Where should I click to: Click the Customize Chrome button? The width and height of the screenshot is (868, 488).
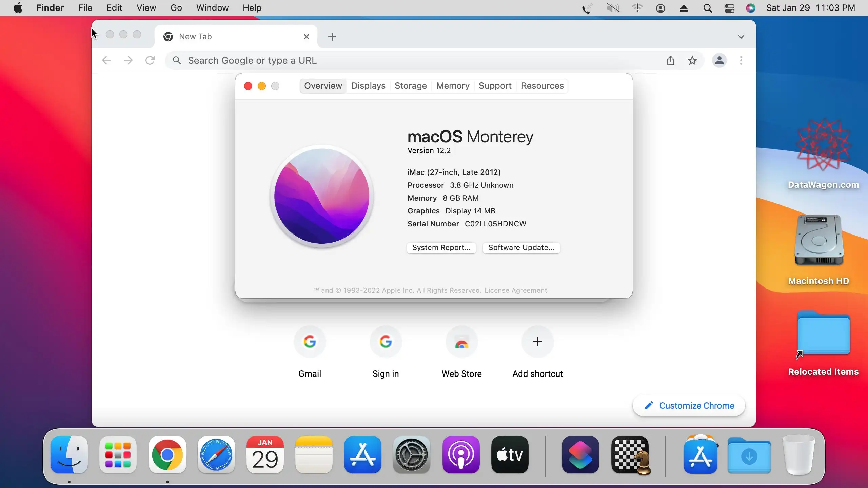point(689,406)
